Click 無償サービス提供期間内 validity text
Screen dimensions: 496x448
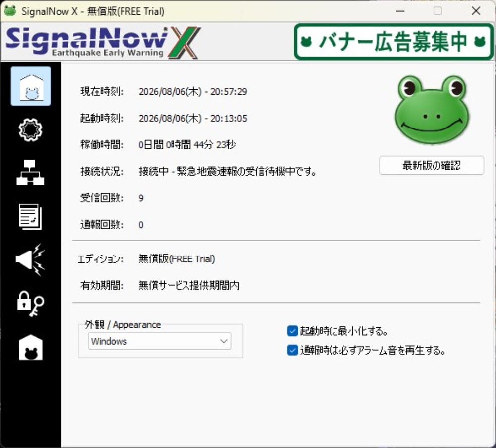point(189,286)
